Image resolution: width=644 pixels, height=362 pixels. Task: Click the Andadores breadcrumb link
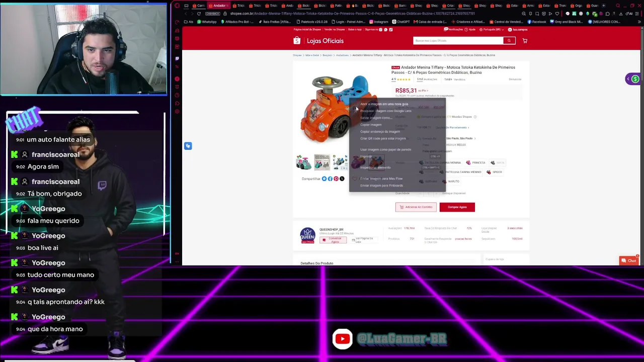342,55
